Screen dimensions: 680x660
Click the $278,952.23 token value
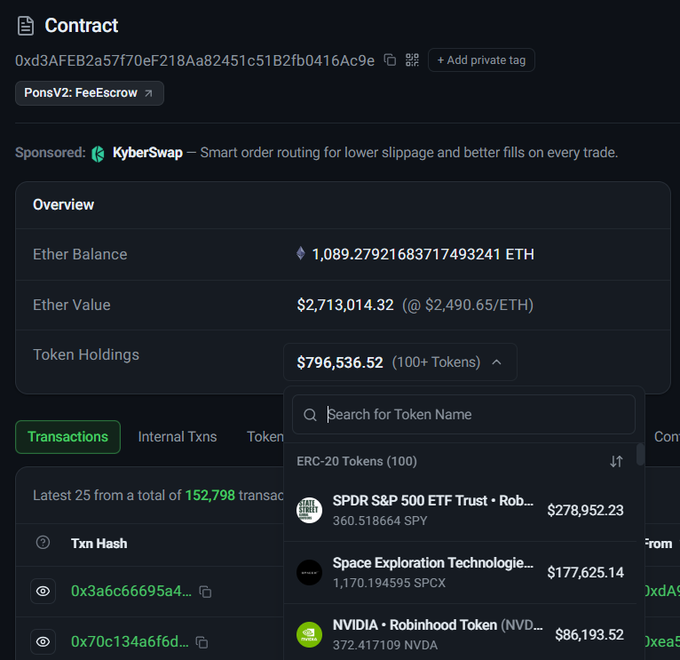point(585,510)
